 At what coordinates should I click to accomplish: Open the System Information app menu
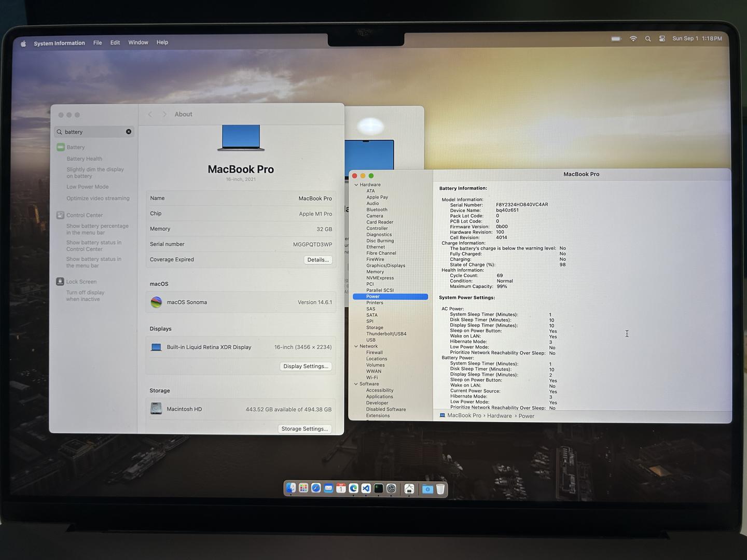[59, 43]
